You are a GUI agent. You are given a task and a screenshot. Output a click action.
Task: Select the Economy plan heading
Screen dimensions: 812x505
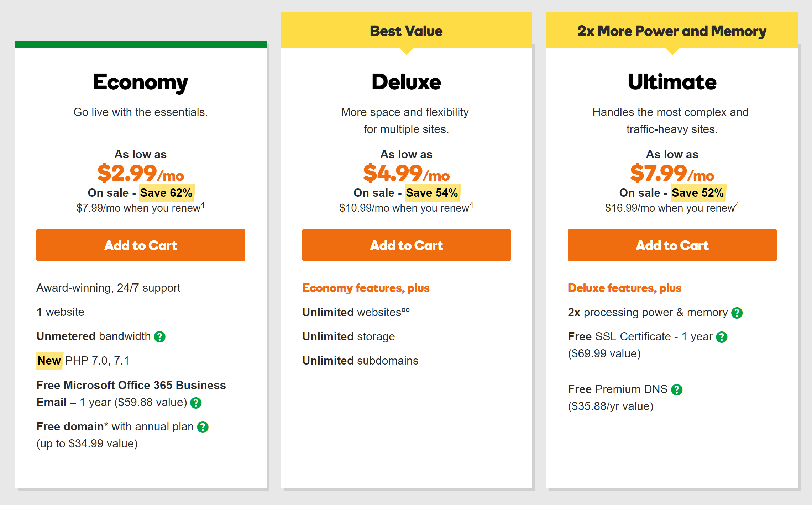[x=141, y=83]
